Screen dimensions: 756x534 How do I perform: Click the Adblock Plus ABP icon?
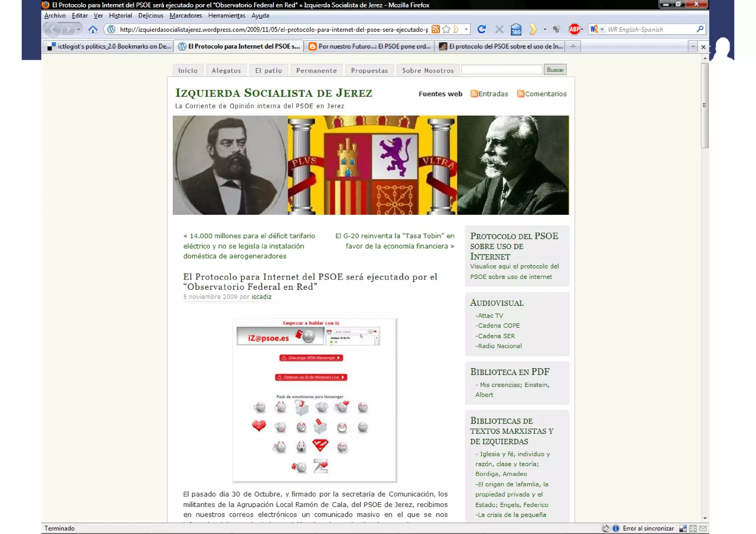click(x=574, y=30)
